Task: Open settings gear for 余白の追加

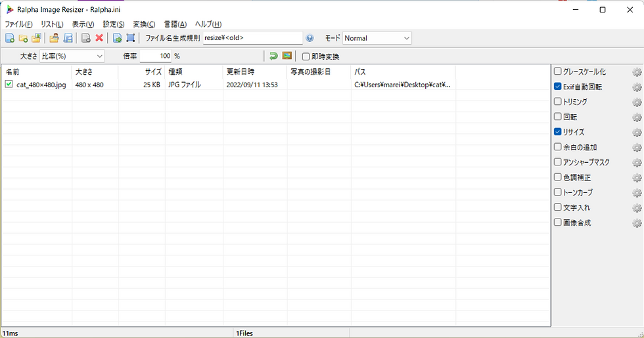Action: 637,148
